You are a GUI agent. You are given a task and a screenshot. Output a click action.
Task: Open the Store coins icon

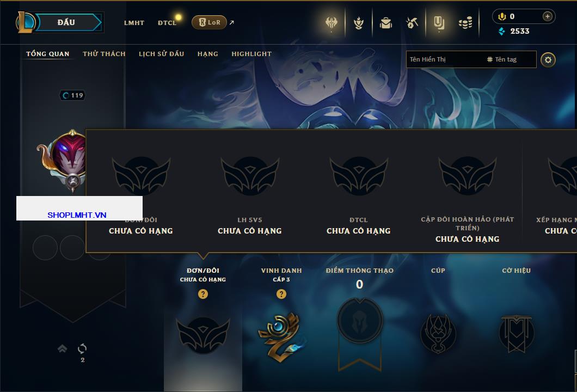(465, 23)
